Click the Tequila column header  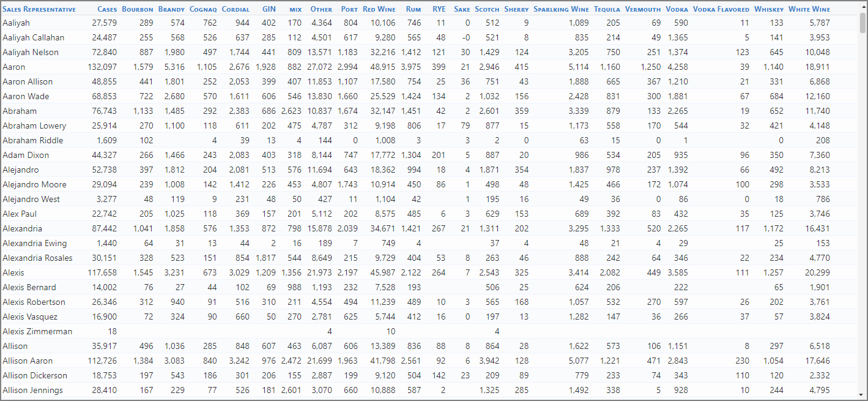tap(606, 9)
